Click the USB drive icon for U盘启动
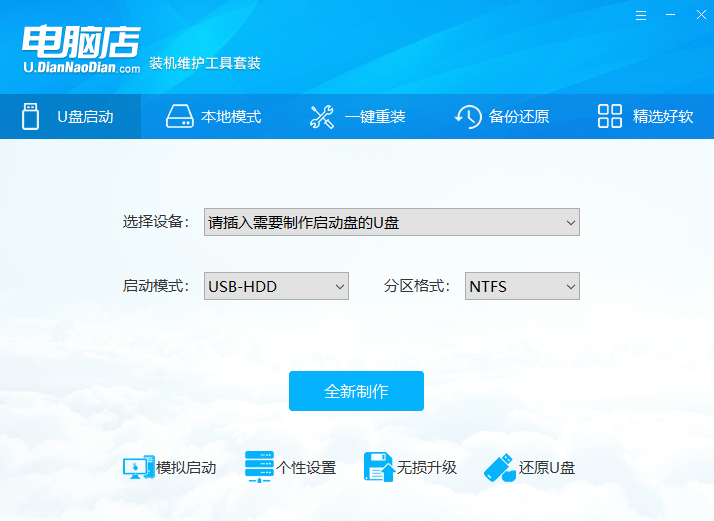Screen dimensions: 714x521 point(31,116)
